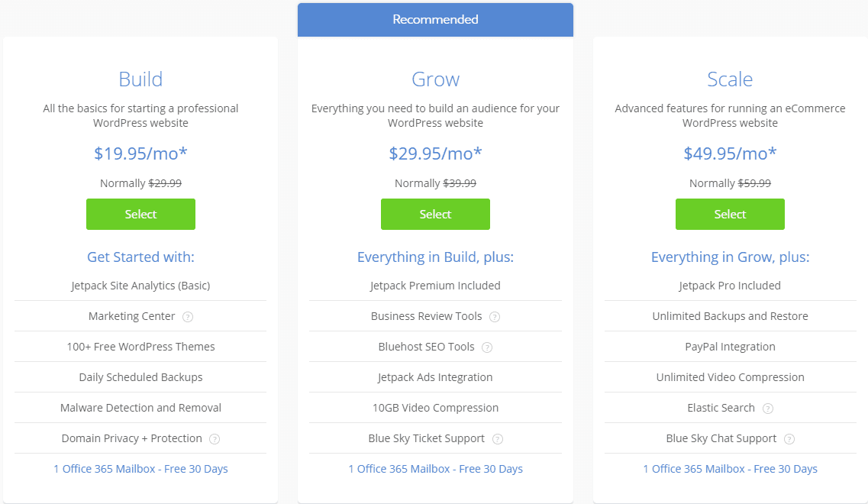
Task: Click Unlimited Backups and Restore row
Action: click(x=730, y=316)
